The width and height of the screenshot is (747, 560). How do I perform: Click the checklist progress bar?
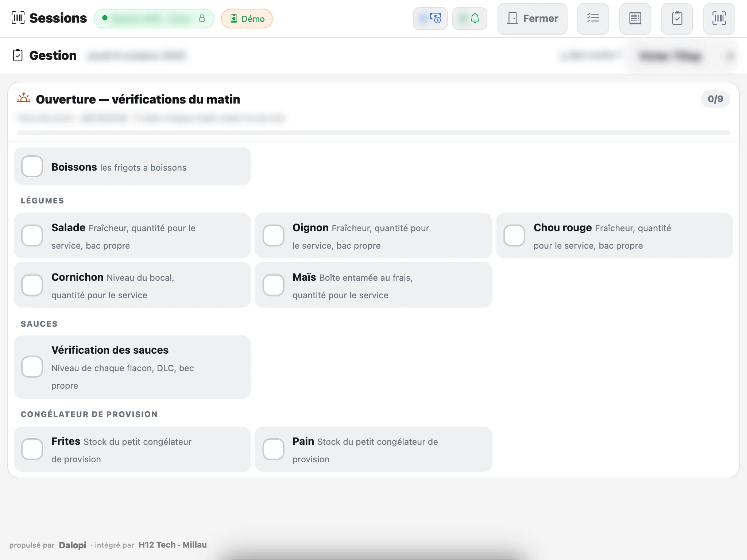pos(373,133)
